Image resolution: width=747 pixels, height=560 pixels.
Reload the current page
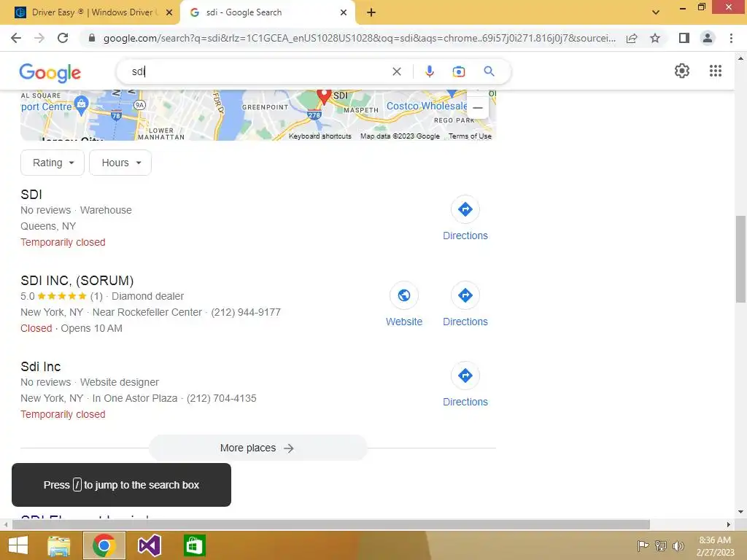click(x=63, y=38)
